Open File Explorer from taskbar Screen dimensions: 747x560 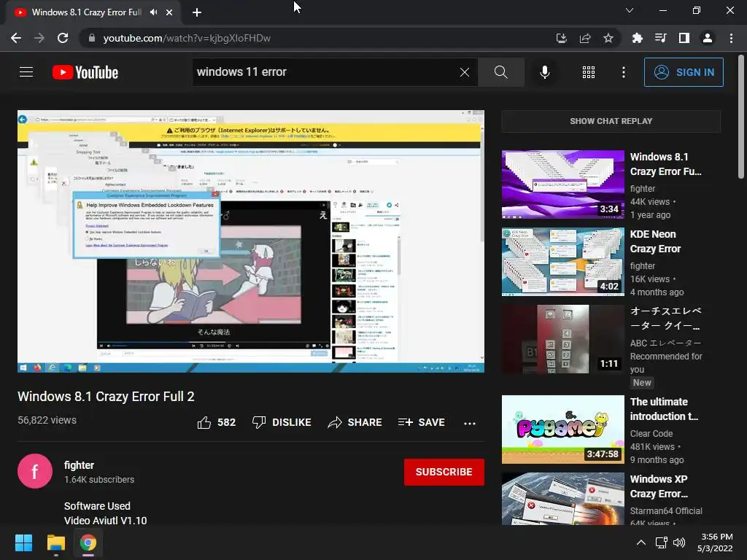pyautogui.click(x=55, y=542)
